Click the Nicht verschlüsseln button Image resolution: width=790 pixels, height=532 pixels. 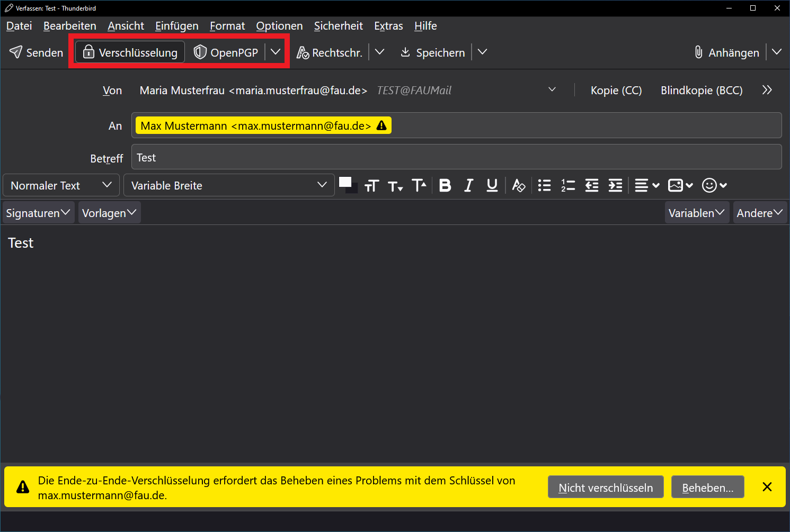[x=606, y=488]
